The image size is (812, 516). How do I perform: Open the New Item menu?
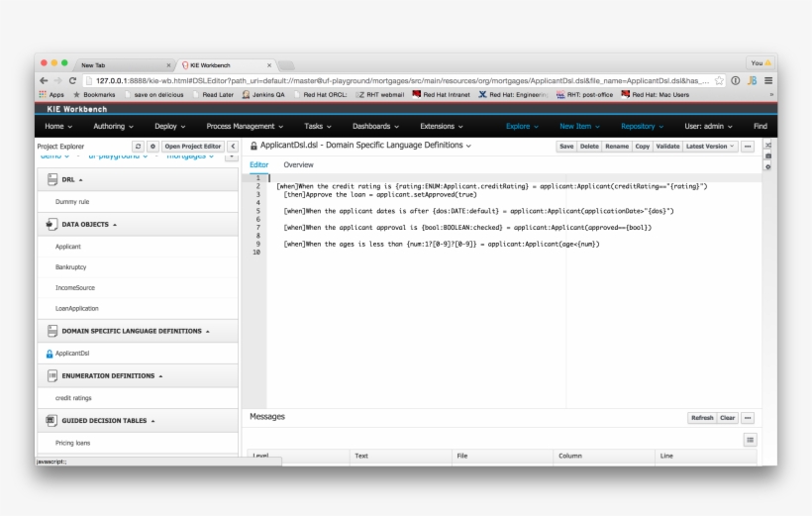point(579,127)
